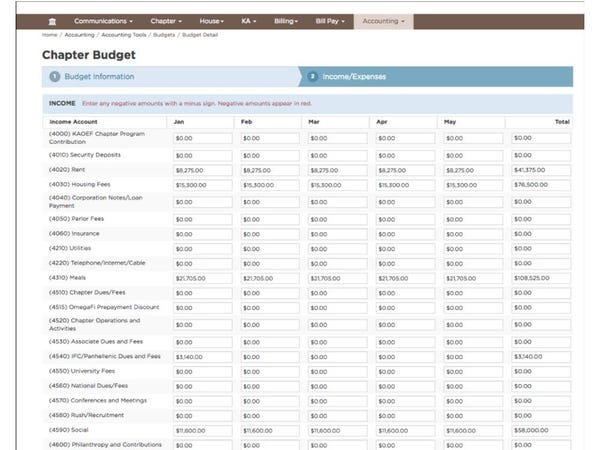
Task: Open the Communications dropdown menu
Action: tap(103, 21)
